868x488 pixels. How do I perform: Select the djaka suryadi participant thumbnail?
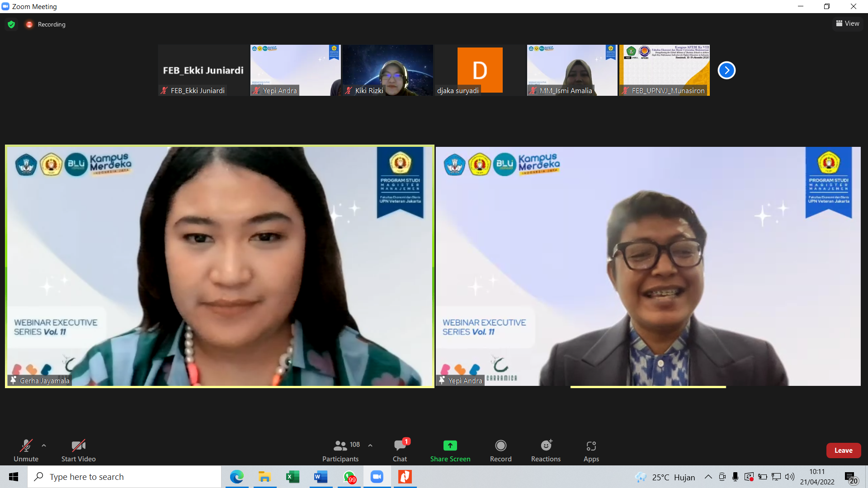tap(479, 70)
